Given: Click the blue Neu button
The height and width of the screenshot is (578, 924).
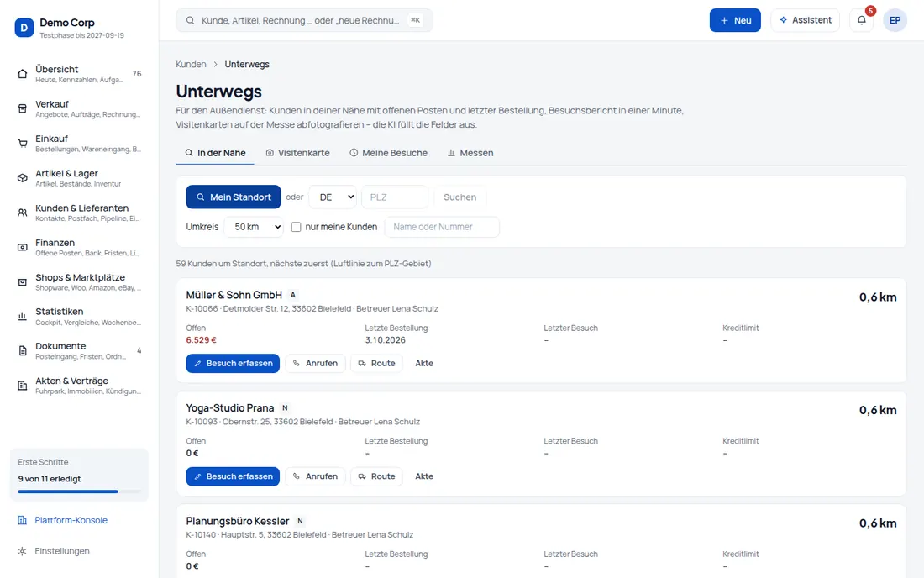Looking at the screenshot, I should 735,20.
